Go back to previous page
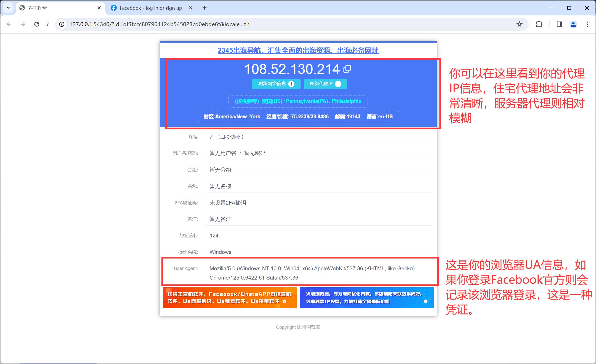The image size is (596, 364). point(9,24)
